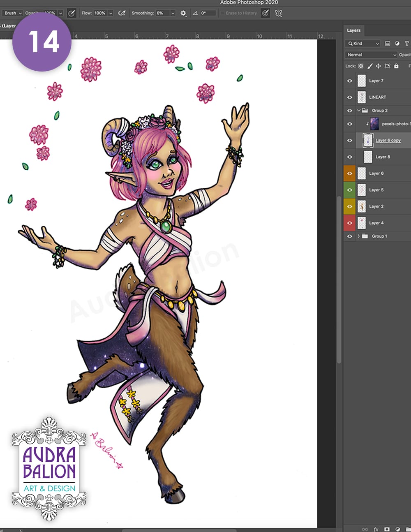The image size is (411, 532).
Task: Hide LINEART layer visibility eye
Action: [x=350, y=97]
